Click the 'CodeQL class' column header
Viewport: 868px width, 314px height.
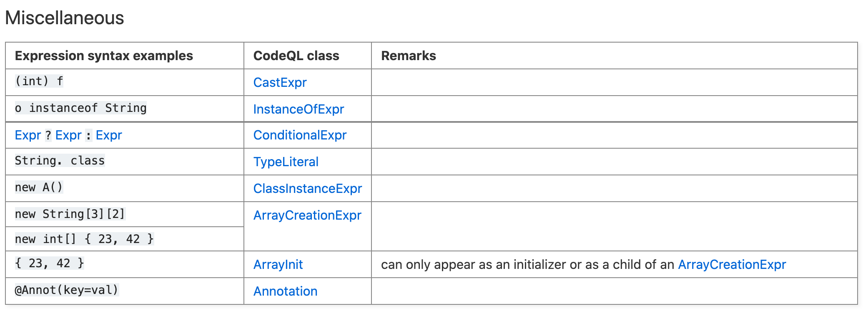tap(296, 56)
